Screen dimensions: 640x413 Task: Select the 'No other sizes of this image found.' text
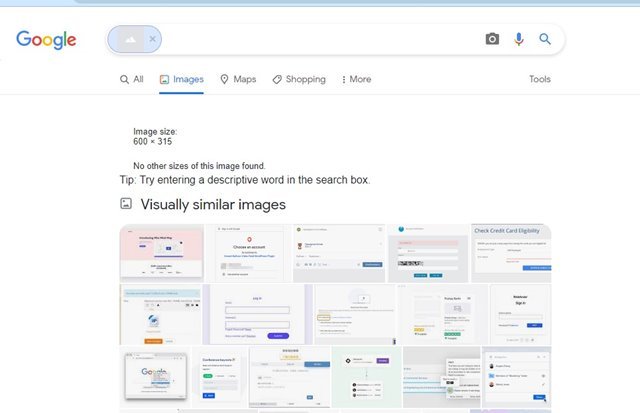(x=199, y=166)
